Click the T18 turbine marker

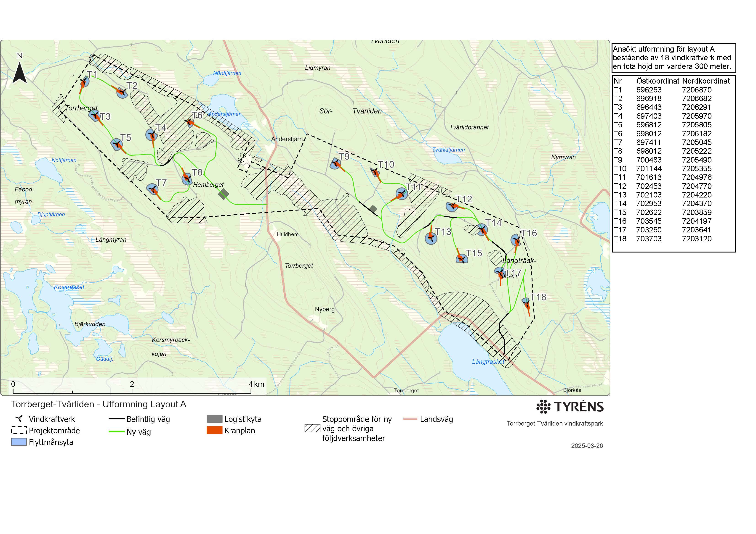pyautogui.click(x=526, y=302)
